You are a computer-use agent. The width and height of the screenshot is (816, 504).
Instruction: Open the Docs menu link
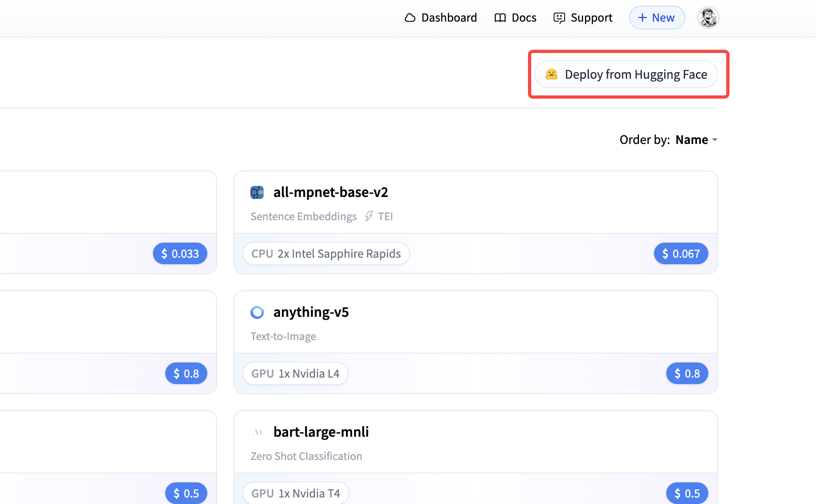pyautogui.click(x=524, y=18)
